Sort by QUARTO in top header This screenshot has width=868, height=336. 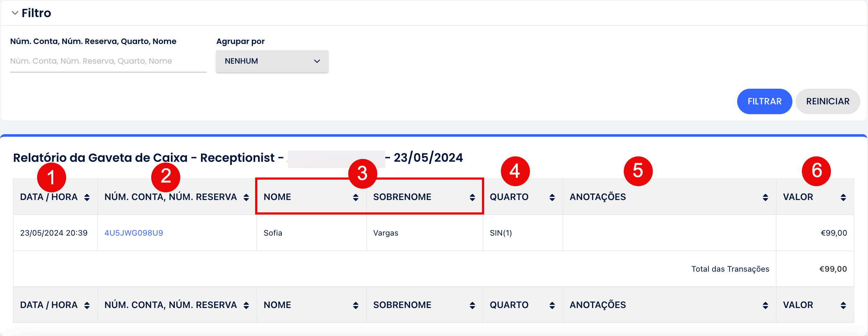[523, 197]
